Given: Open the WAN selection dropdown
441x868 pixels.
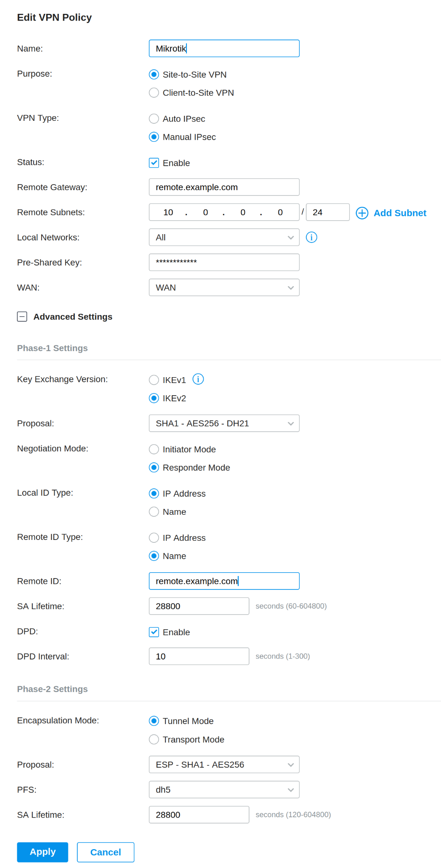Looking at the screenshot, I should [224, 288].
